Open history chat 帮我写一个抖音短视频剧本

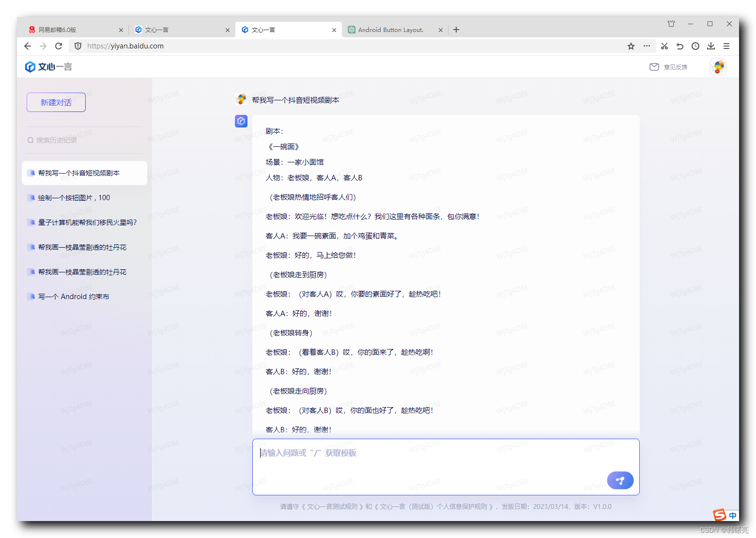pyautogui.click(x=84, y=173)
